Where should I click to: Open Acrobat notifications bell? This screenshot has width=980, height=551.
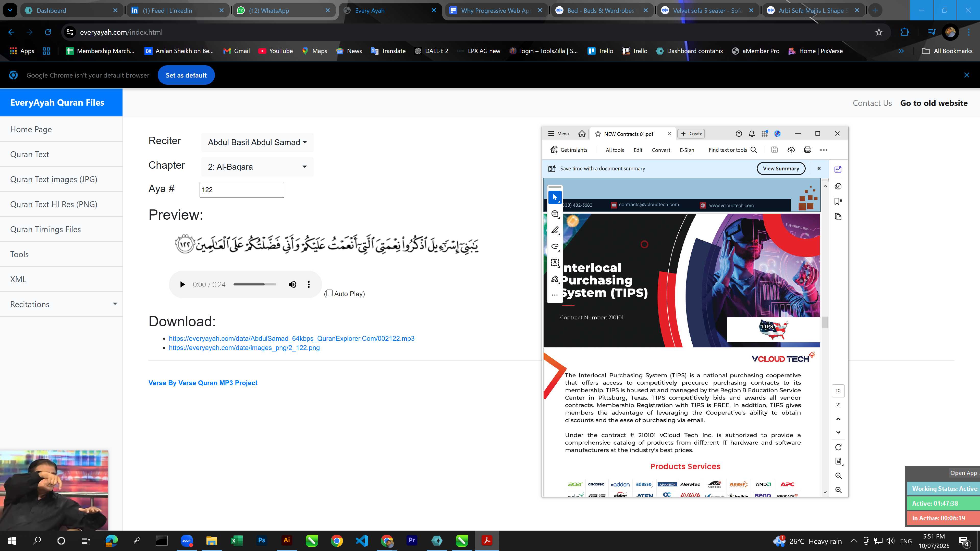click(752, 133)
